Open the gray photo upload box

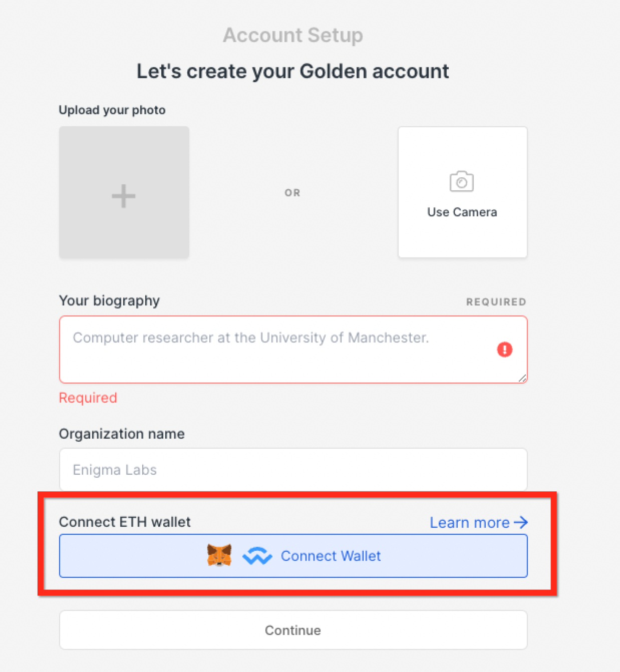pos(124,192)
